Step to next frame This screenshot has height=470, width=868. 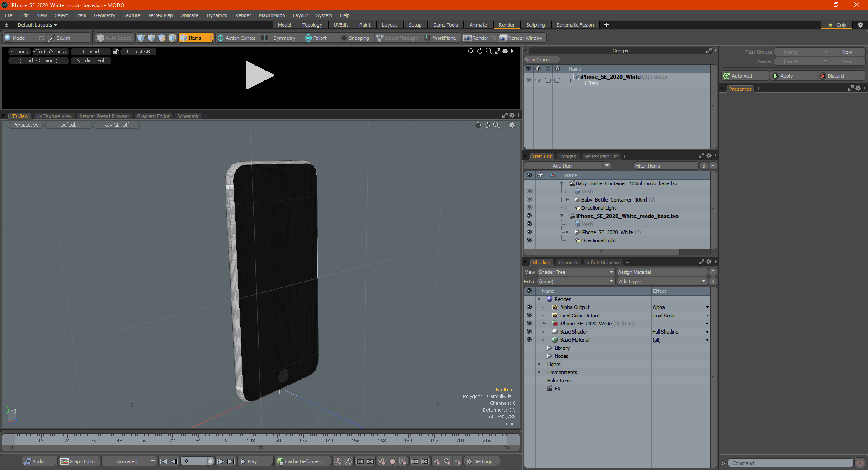tap(221, 461)
